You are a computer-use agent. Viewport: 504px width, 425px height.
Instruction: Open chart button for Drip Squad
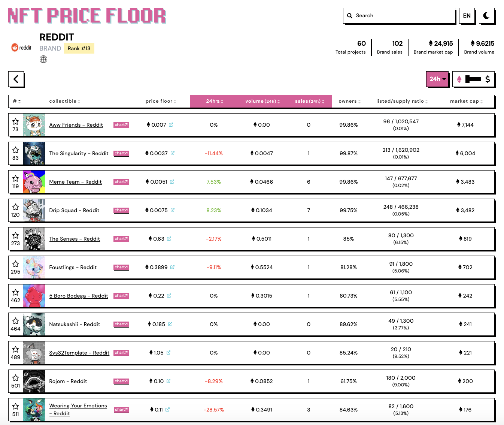click(121, 210)
